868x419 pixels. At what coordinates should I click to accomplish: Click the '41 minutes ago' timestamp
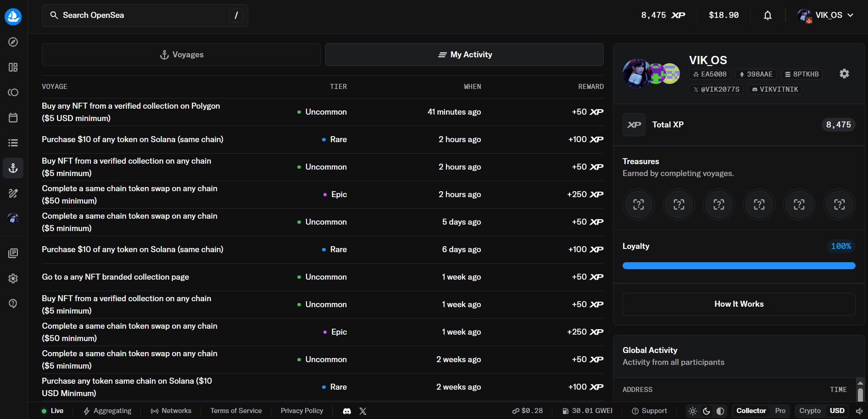(x=454, y=112)
